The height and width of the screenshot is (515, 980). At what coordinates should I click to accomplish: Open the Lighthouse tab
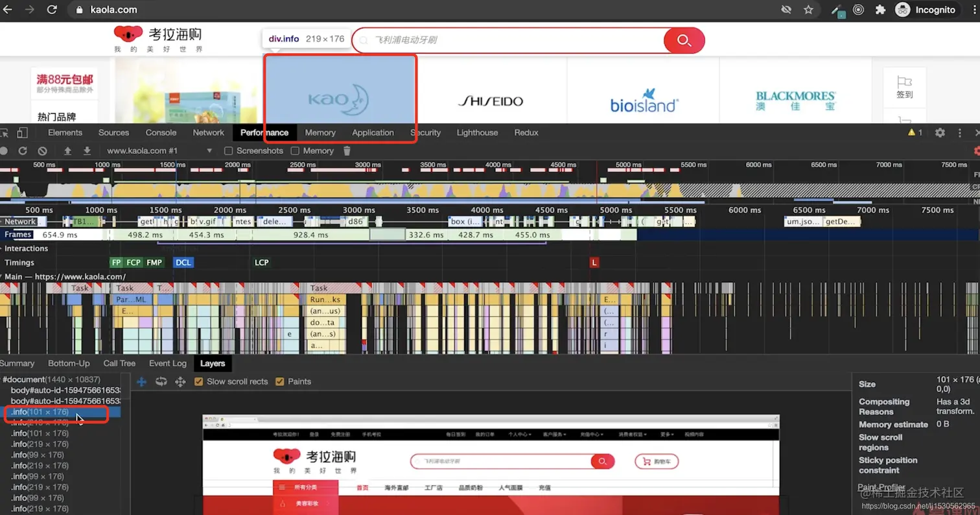(x=477, y=132)
